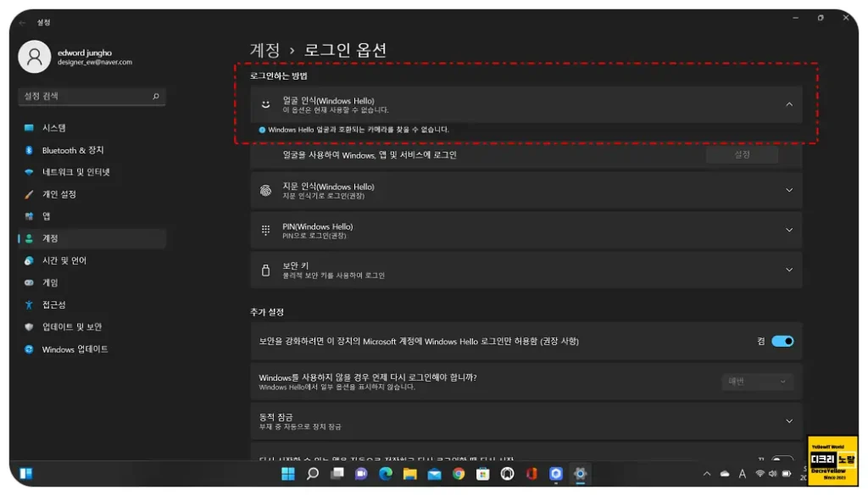Show hidden tray icons chevron
868x496 pixels.
[707, 474]
